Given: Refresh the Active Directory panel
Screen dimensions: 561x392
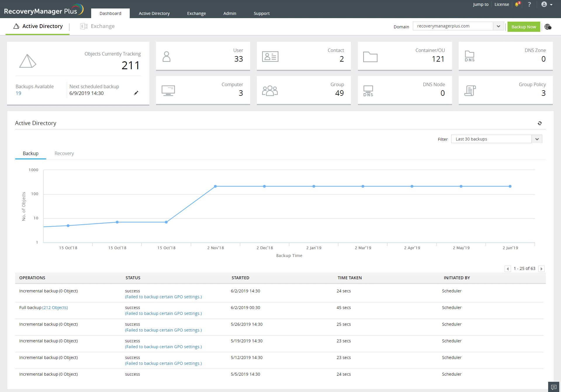Looking at the screenshot, I should tap(540, 123).
